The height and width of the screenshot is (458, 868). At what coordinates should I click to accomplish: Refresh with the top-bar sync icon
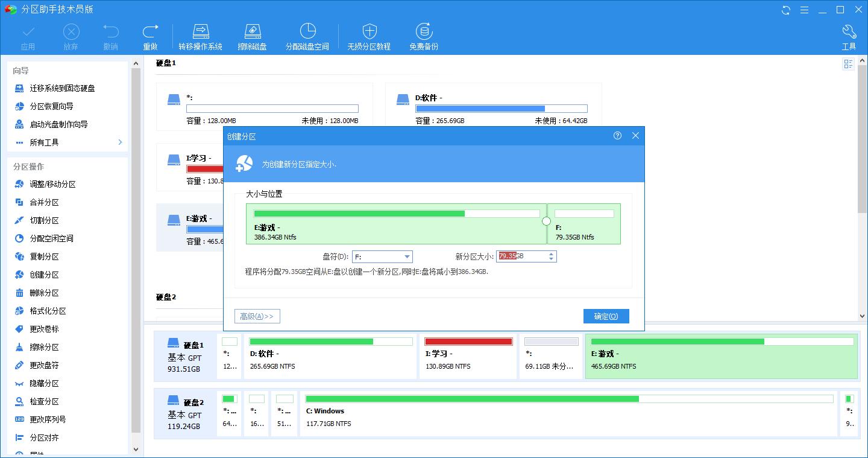[x=785, y=10]
